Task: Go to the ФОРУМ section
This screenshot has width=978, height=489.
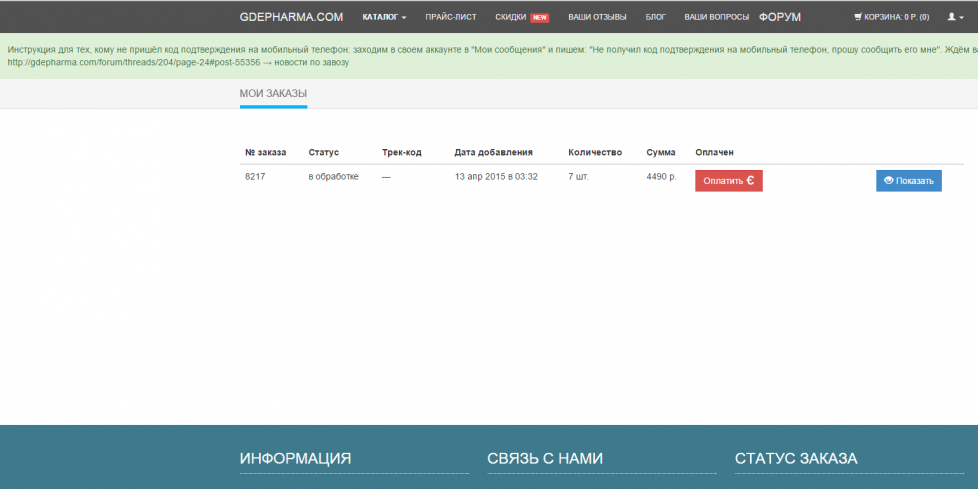Action: (x=779, y=17)
